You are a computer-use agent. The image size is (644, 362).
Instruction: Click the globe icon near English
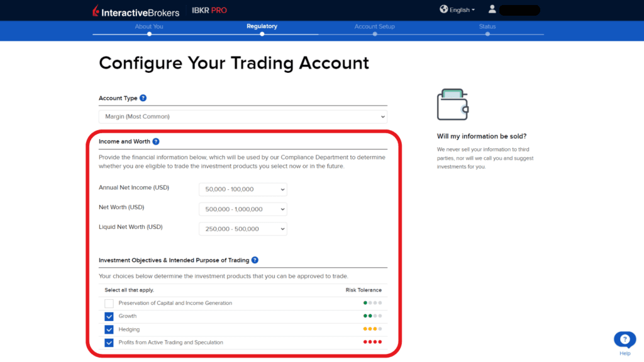pos(443,9)
